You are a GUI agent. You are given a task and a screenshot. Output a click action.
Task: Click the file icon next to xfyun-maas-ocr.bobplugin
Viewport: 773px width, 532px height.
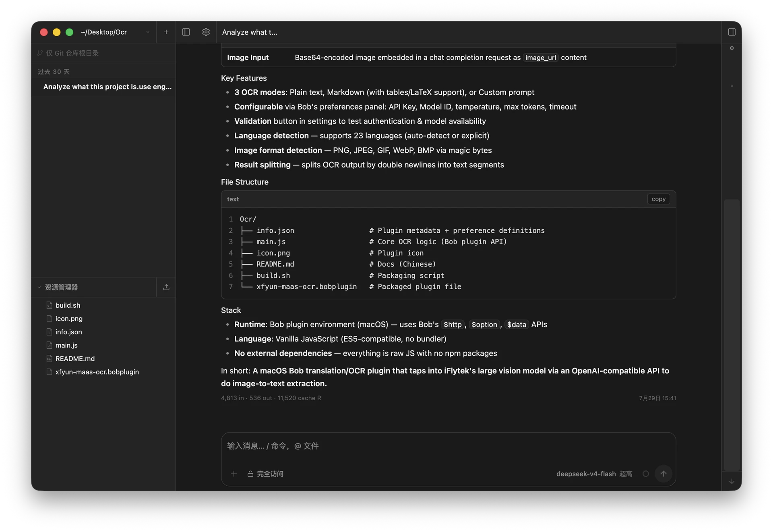(49, 372)
